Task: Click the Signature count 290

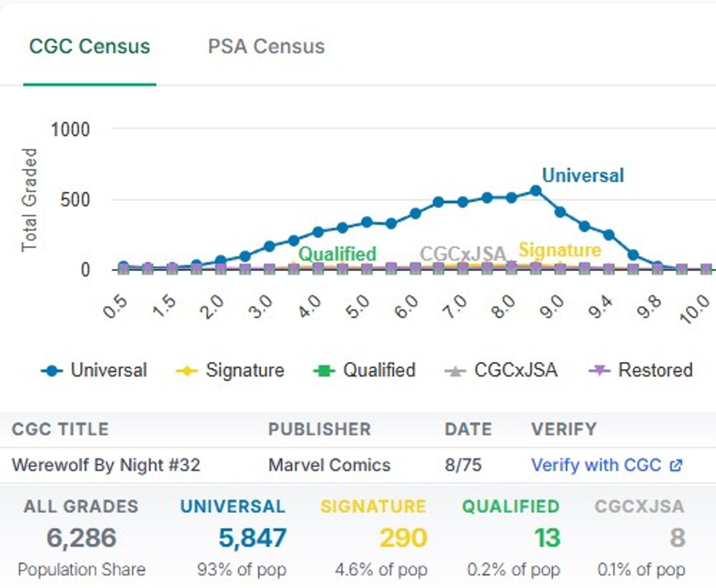Action: pos(403,538)
